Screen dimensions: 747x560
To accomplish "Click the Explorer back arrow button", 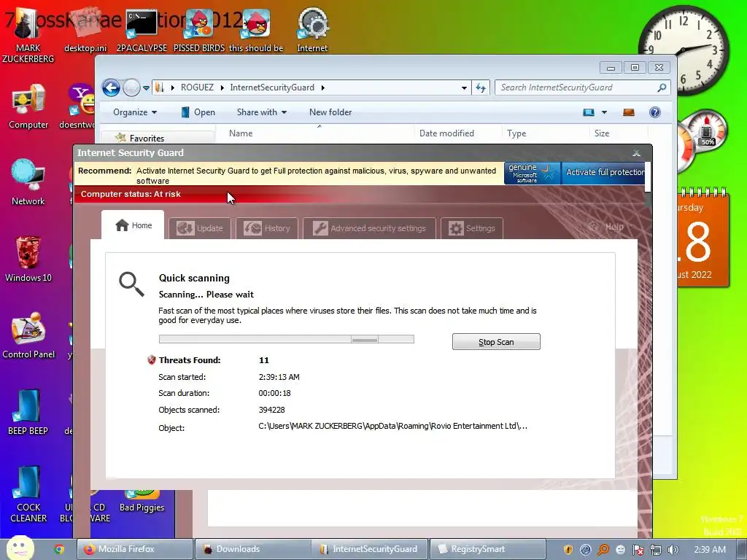I will pos(111,87).
